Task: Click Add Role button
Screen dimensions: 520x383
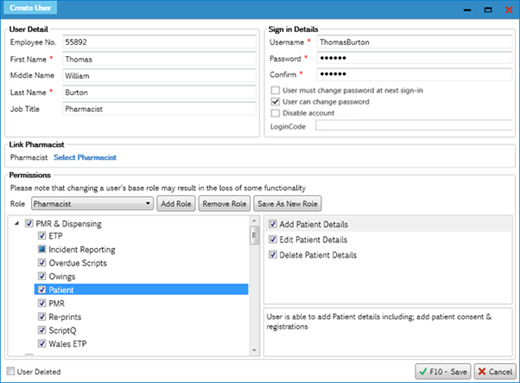Action: pos(176,204)
